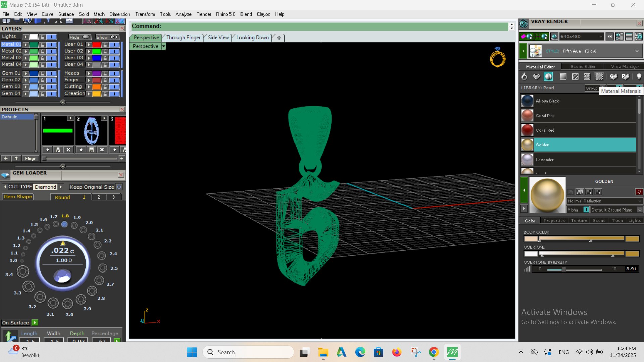Toggle Cutting layer visibility switch
Screen dimensions: 644x362
pos(114,87)
